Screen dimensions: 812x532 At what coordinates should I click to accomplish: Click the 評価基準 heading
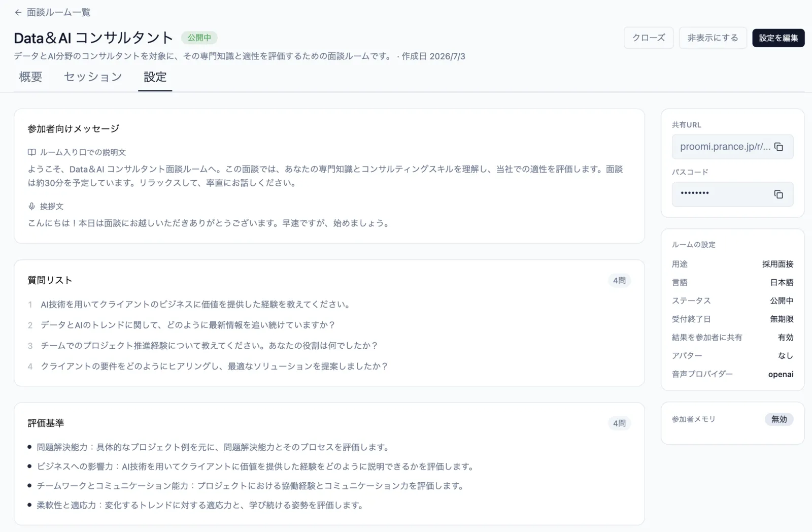(46, 423)
